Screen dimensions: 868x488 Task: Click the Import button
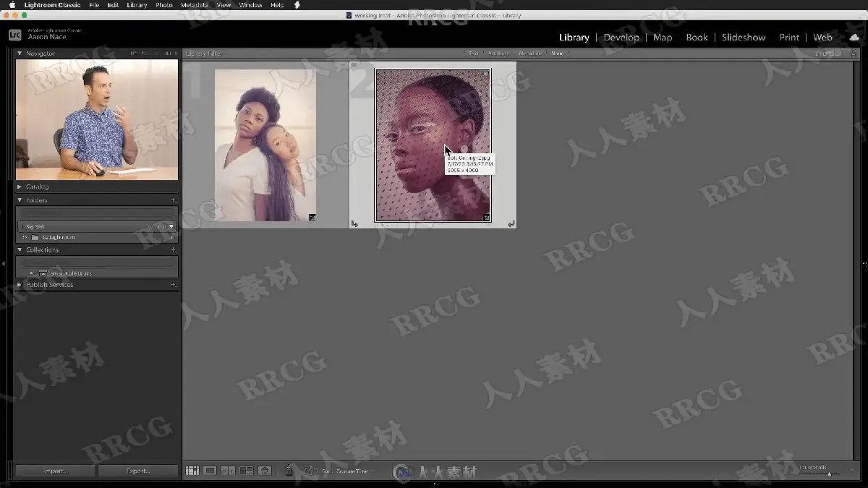pyautogui.click(x=55, y=471)
